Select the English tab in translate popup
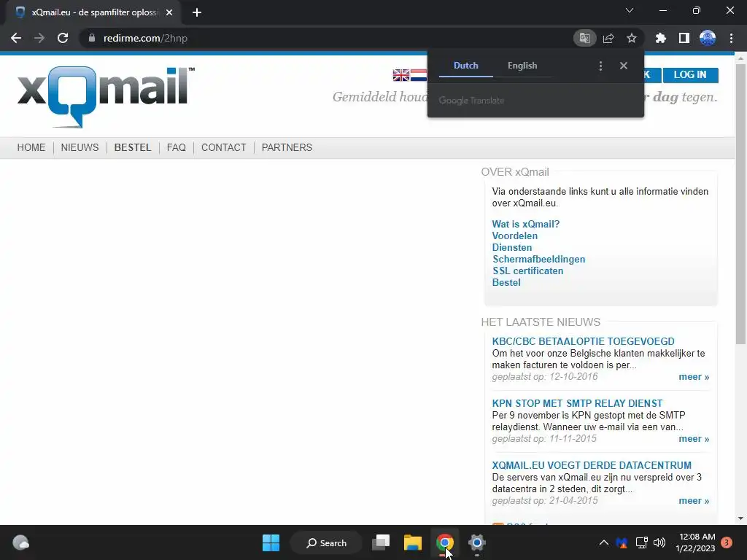747x560 pixels. point(522,66)
